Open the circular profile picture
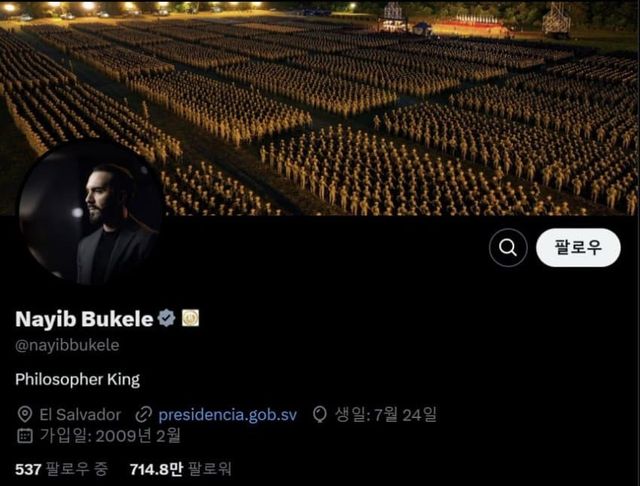 (90, 213)
